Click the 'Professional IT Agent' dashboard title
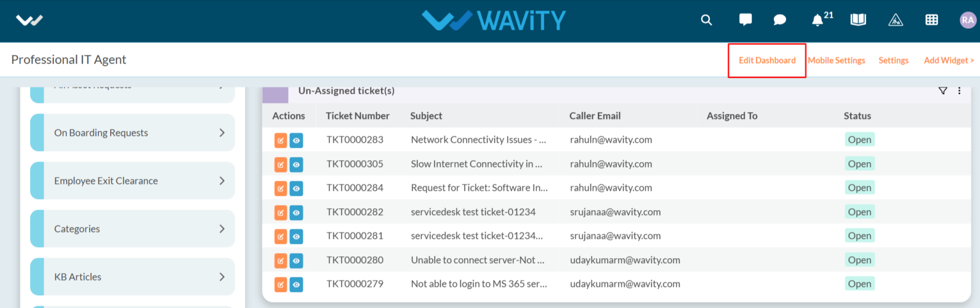This screenshot has width=980, height=308. (68, 60)
